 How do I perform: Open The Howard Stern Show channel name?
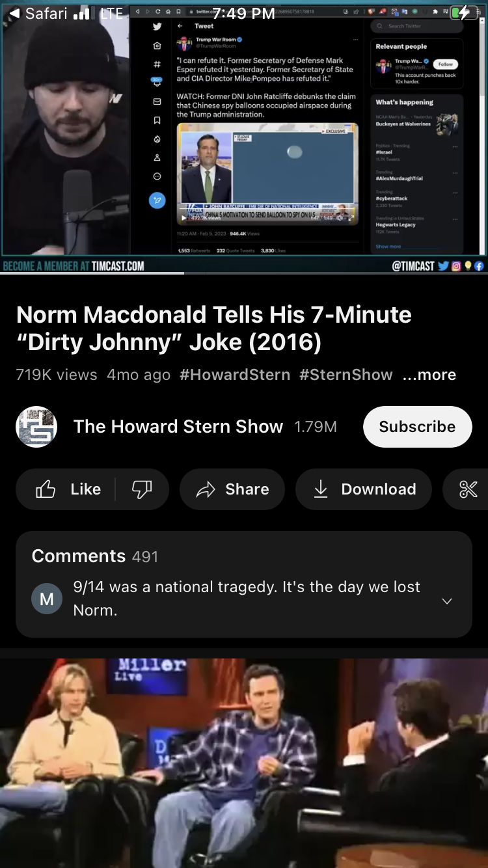click(x=178, y=427)
